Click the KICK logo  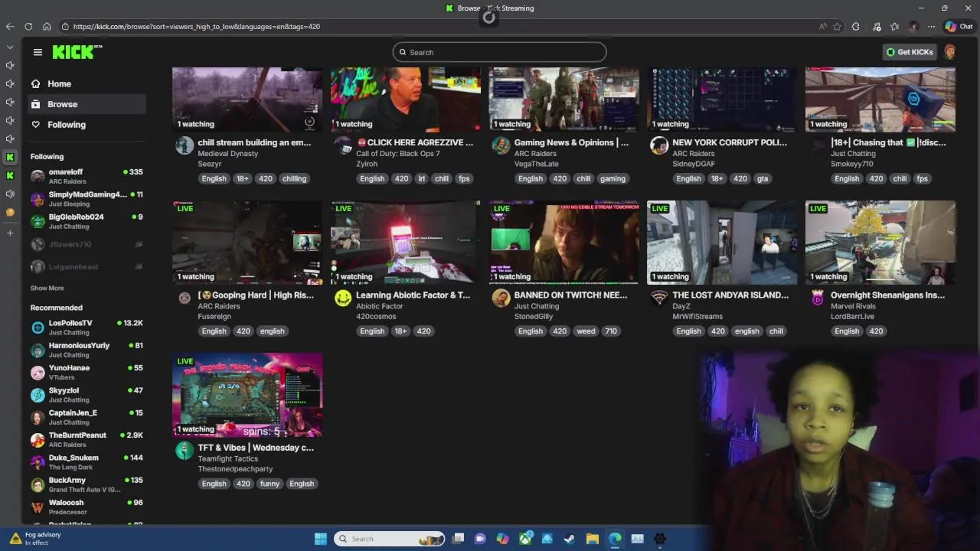coord(77,52)
